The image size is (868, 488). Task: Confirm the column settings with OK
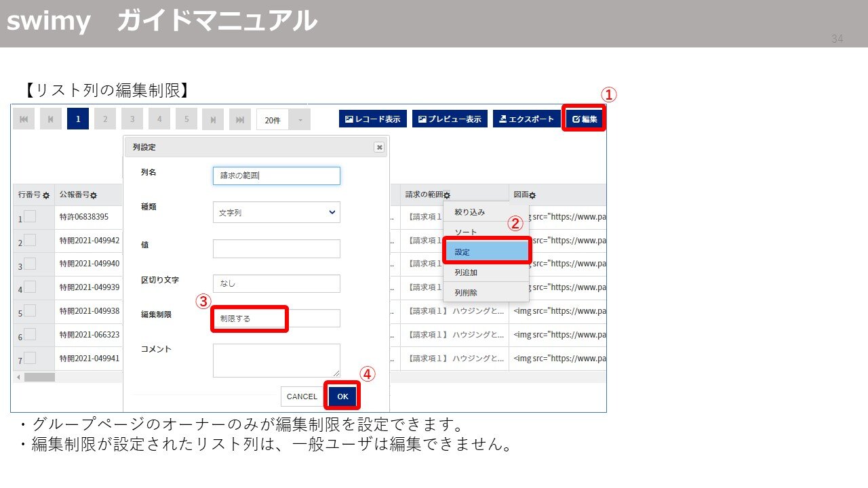click(x=342, y=396)
